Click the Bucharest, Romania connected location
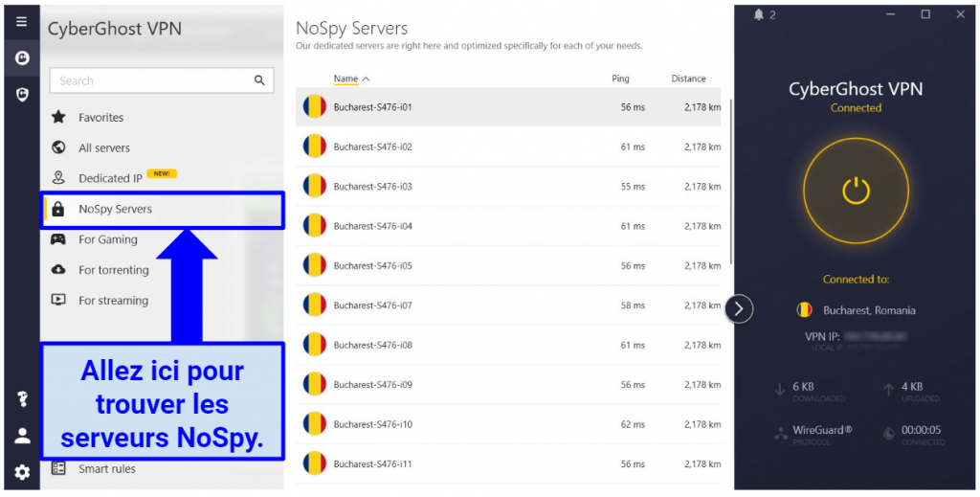This screenshot has width=980, height=497. click(869, 310)
